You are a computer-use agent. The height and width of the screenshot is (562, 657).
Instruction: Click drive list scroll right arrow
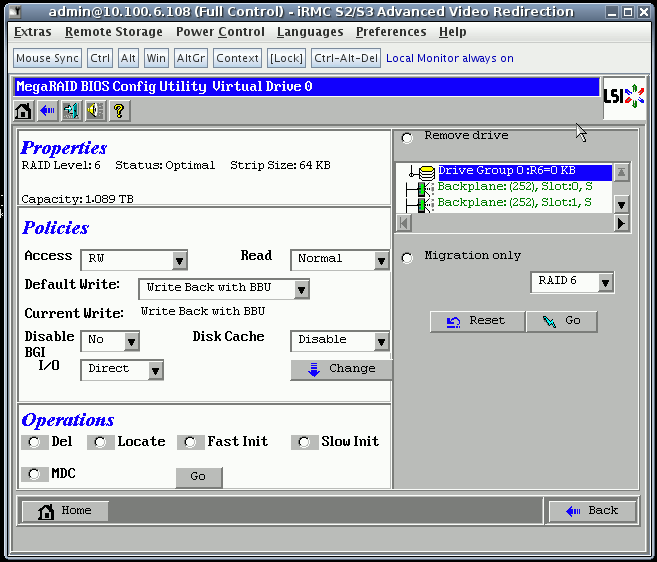coord(621,223)
